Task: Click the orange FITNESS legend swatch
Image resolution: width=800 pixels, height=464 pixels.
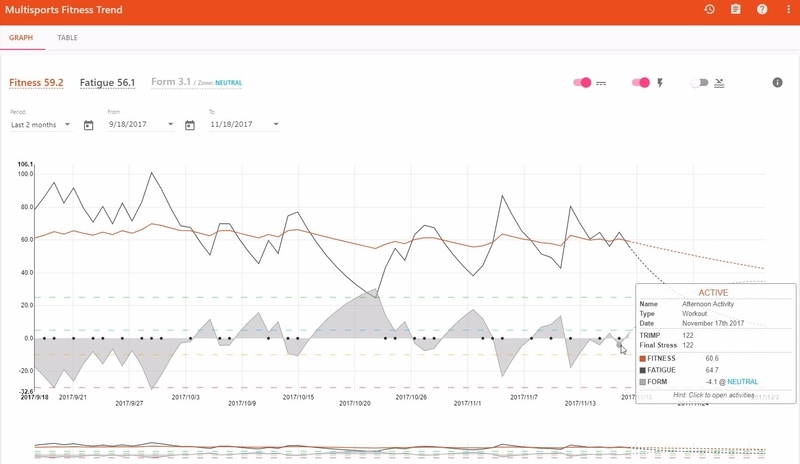Action: click(642, 358)
